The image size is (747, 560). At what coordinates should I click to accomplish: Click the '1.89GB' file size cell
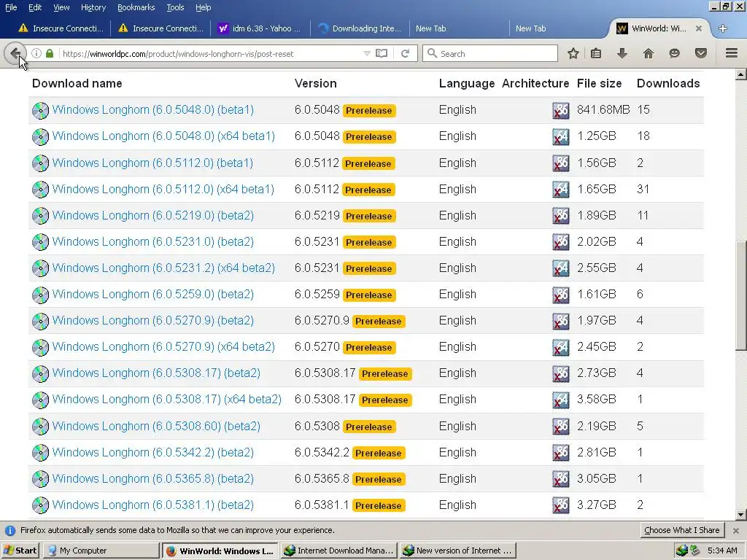(597, 216)
